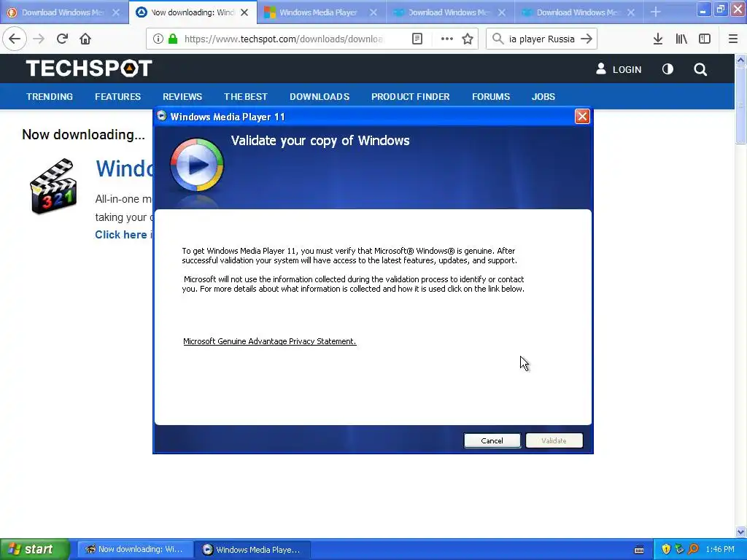
Task: Open the DOWNLOADS section on TechSpot
Action: 320,97
